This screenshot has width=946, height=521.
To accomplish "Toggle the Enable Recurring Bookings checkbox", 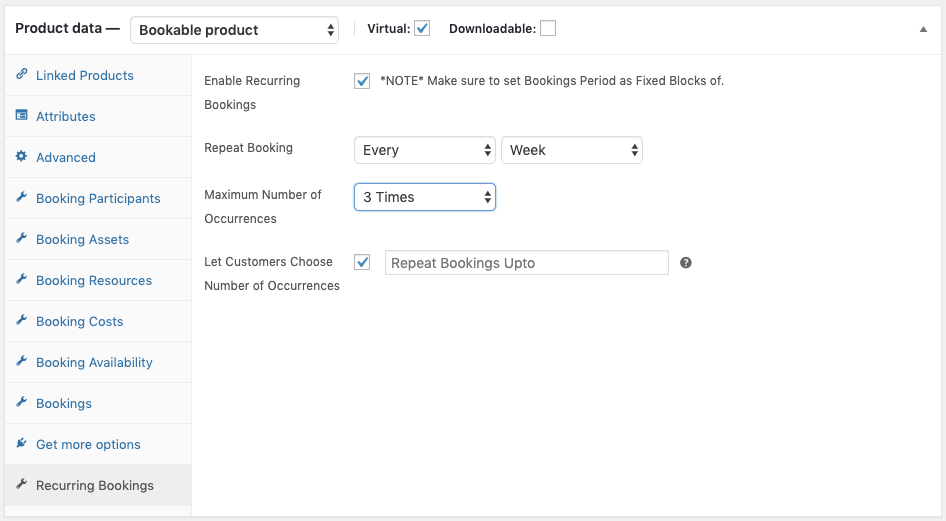I will tap(362, 81).
